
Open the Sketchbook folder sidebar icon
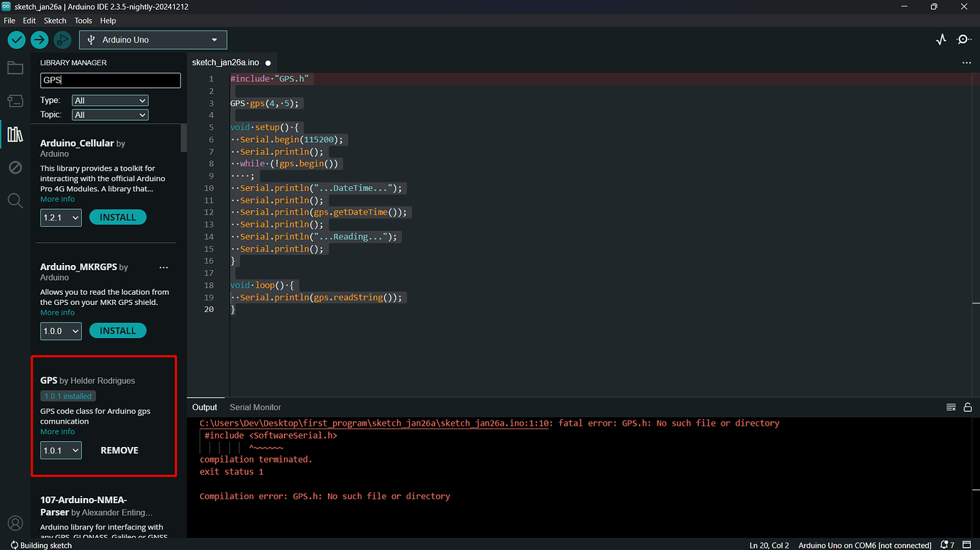click(x=15, y=68)
